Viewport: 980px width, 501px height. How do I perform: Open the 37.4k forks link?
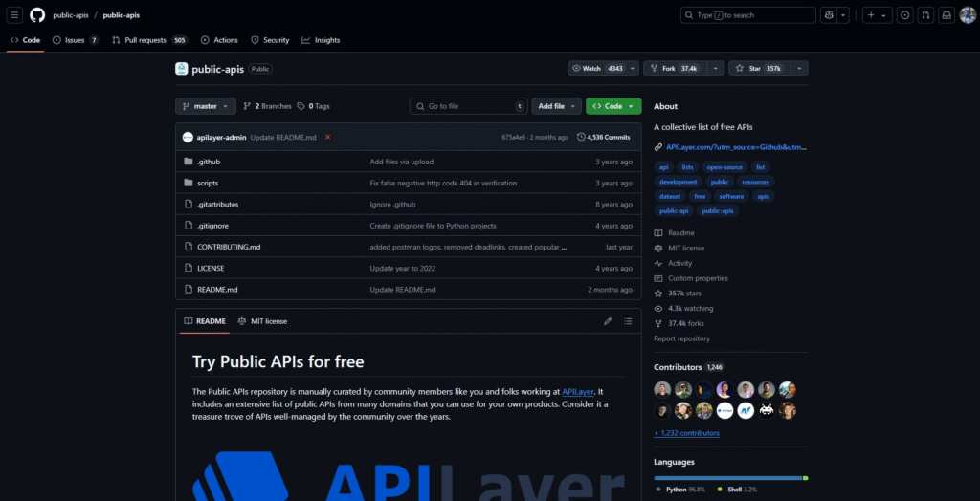[x=680, y=323]
